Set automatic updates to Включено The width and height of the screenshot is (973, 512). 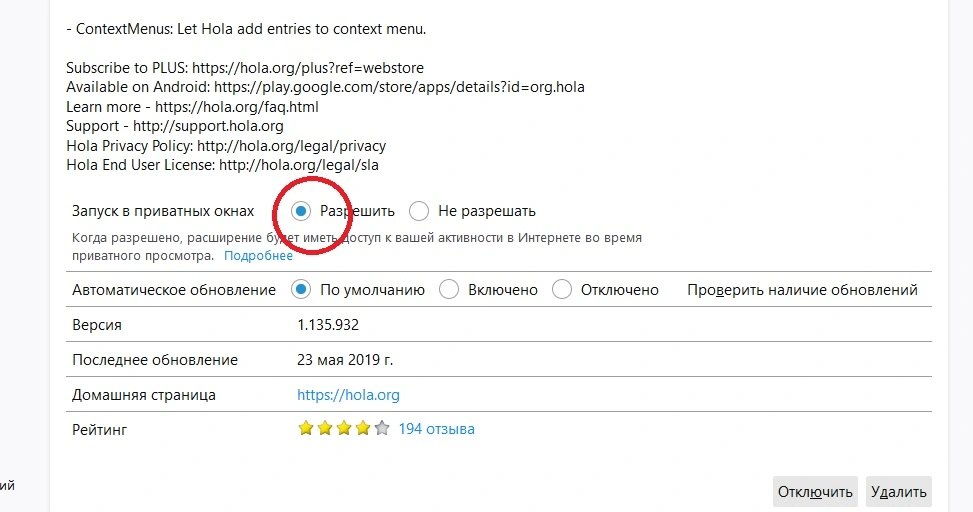pos(449,290)
